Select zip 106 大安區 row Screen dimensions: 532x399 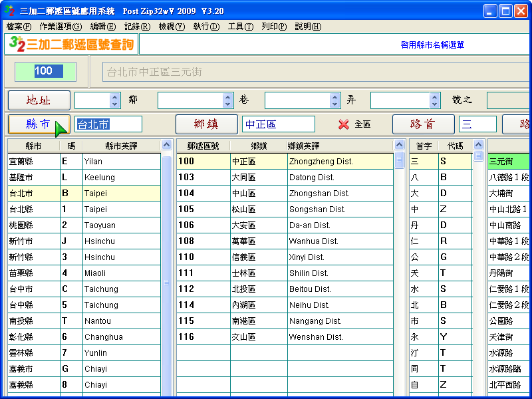coord(285,225)
